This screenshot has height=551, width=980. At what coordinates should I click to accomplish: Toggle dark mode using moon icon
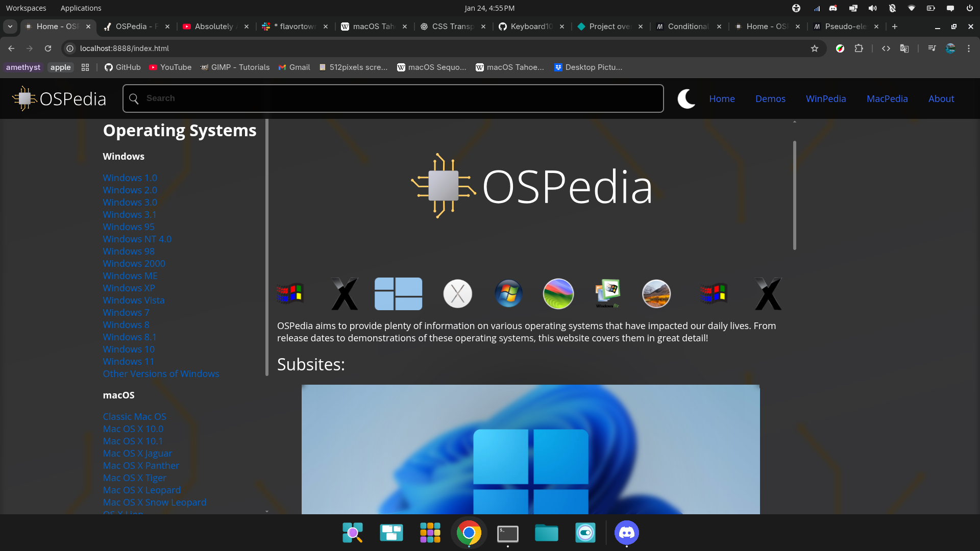687,98
